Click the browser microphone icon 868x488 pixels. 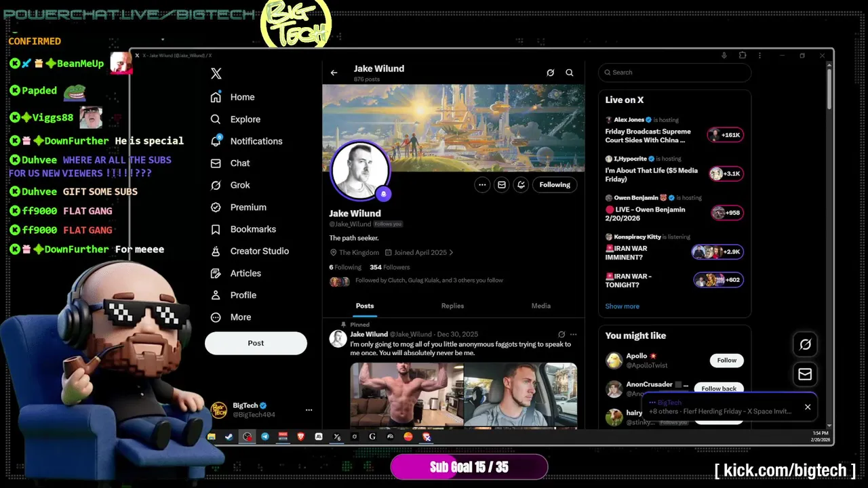[x=724, y=56]
